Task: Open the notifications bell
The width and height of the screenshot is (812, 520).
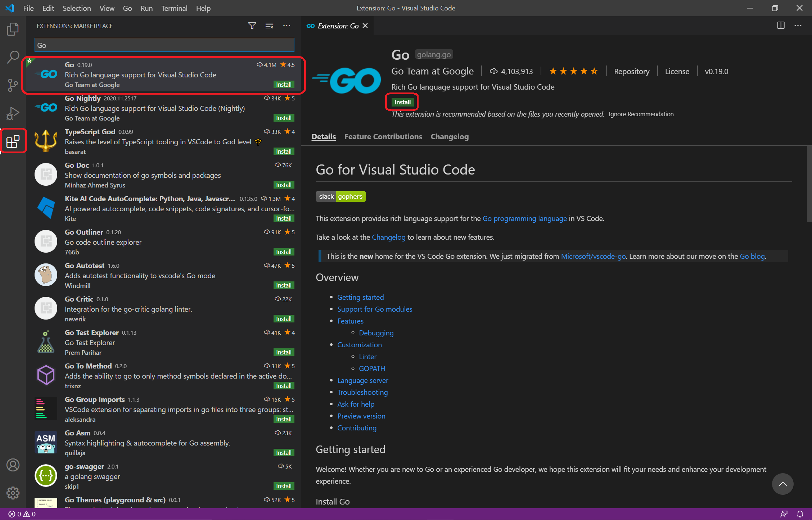Action: coord(800,514)
